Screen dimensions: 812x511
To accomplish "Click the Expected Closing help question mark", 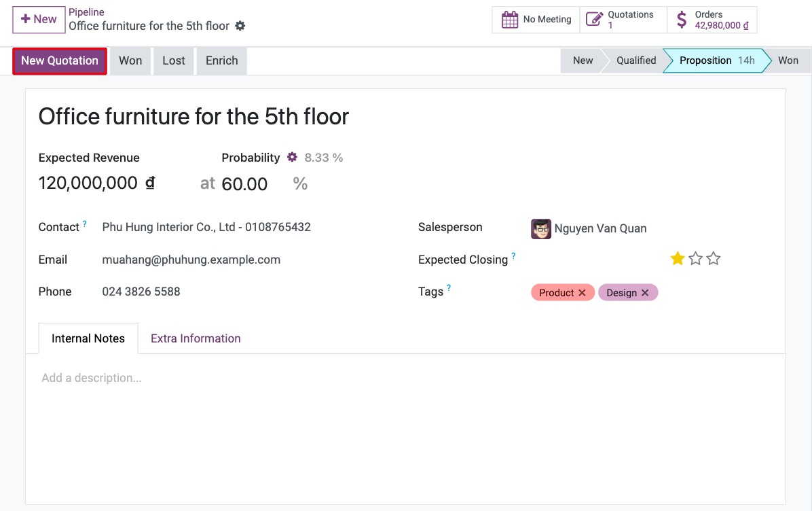I will pos(513,255).
